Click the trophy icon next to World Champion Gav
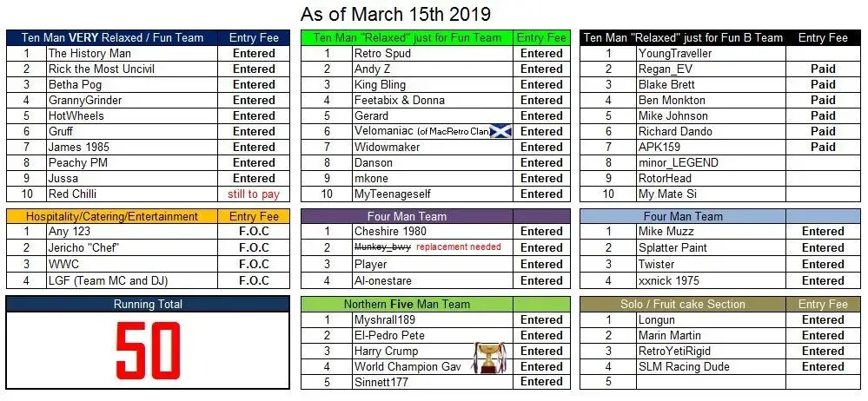868x401 pixels. point(489,357)
